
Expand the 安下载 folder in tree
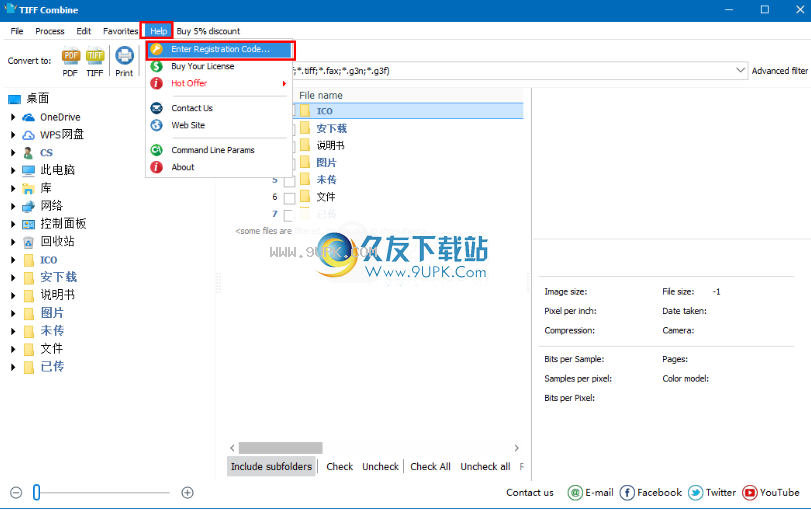coord(13,278)
